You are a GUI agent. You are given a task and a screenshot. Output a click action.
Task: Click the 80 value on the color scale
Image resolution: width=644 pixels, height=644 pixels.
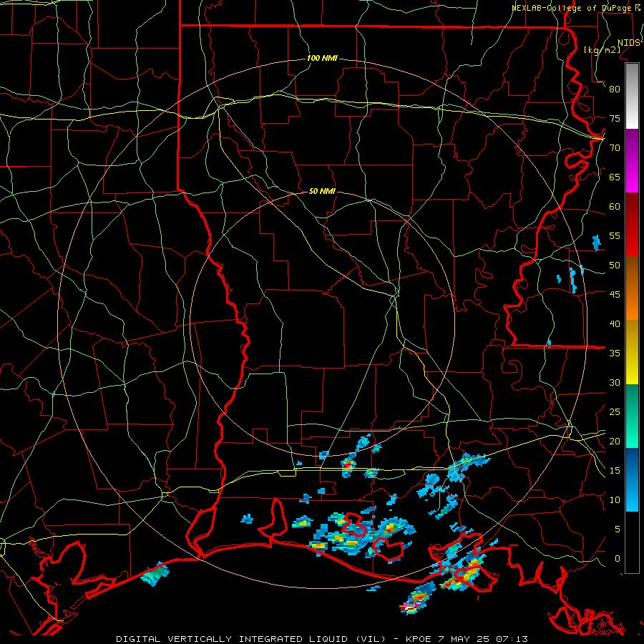615,89
